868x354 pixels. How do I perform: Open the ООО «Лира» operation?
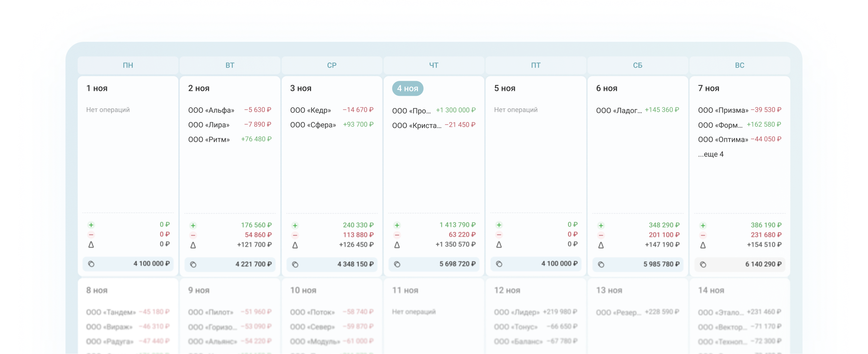[230, 125]
